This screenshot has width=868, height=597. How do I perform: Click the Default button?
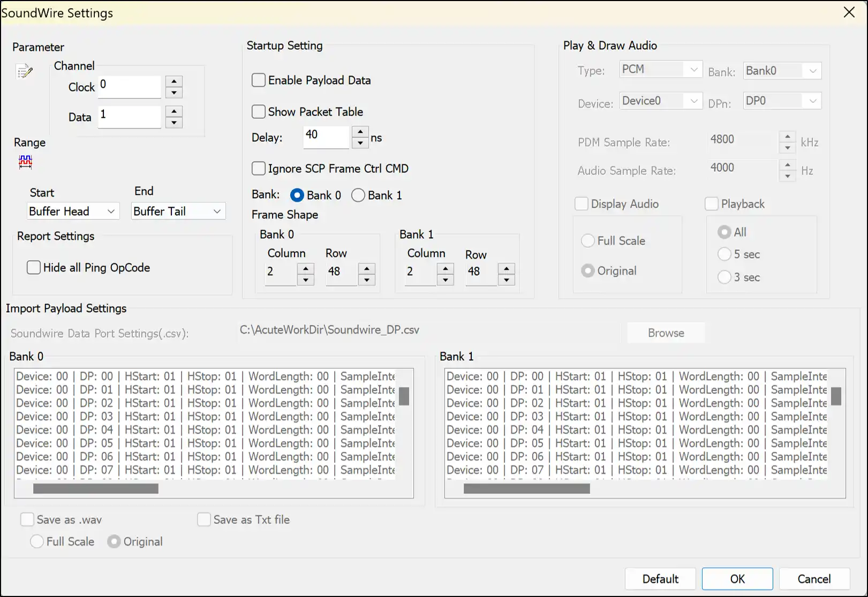coord(660,579)
